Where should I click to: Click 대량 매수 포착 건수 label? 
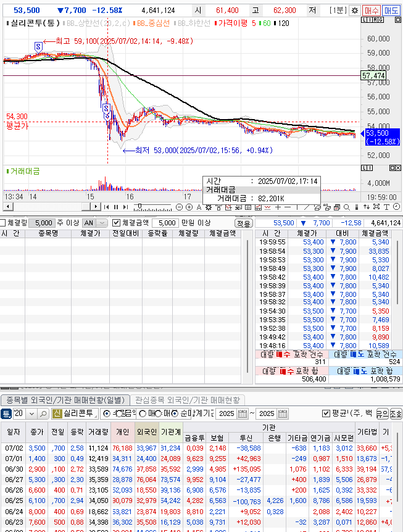292,354
